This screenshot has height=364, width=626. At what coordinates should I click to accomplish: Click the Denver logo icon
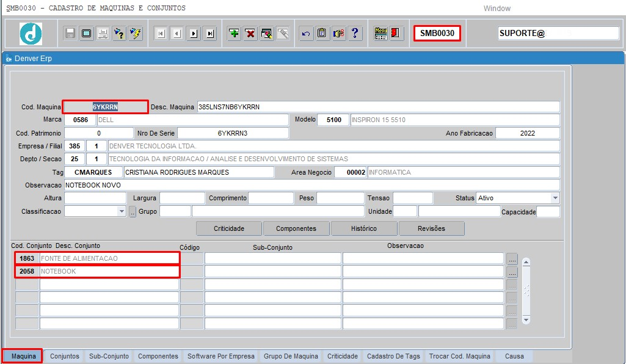click(31, 34)
